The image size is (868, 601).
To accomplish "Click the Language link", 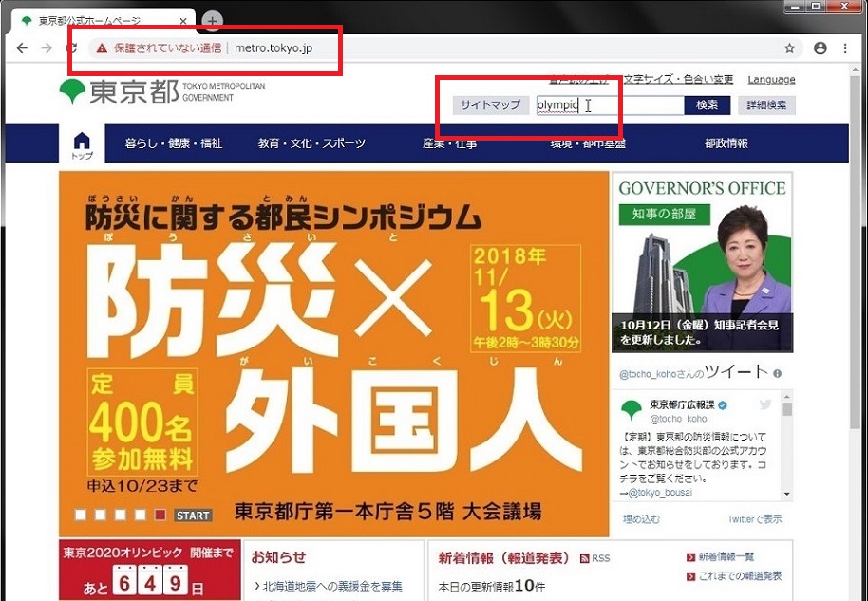I will (x=771, y=79).
